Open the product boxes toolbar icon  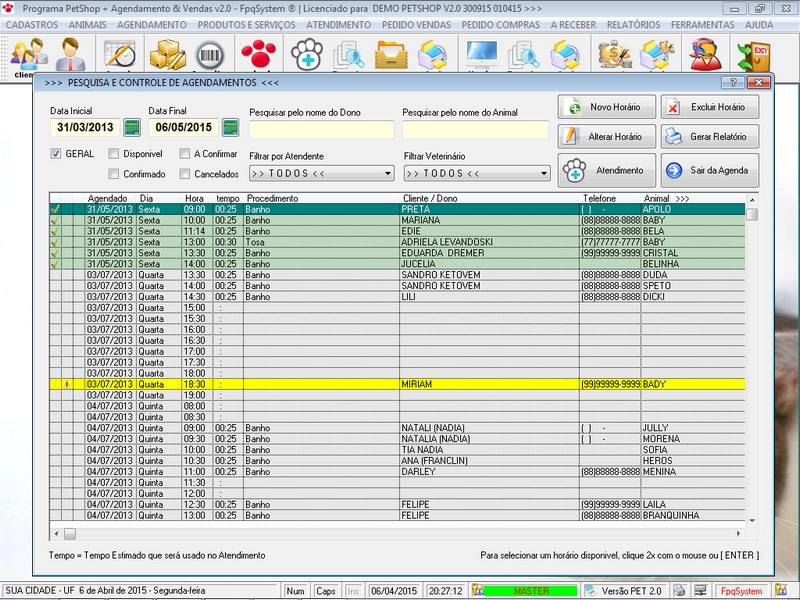click(x=168, y=54)
